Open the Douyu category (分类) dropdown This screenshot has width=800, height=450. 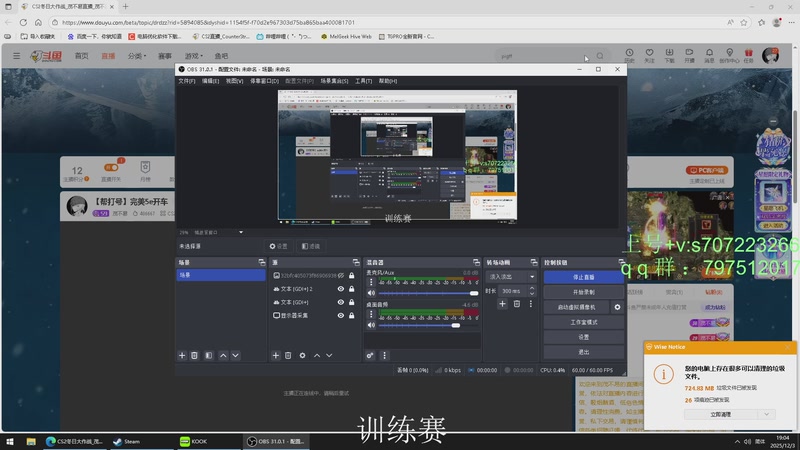[137, 56]
